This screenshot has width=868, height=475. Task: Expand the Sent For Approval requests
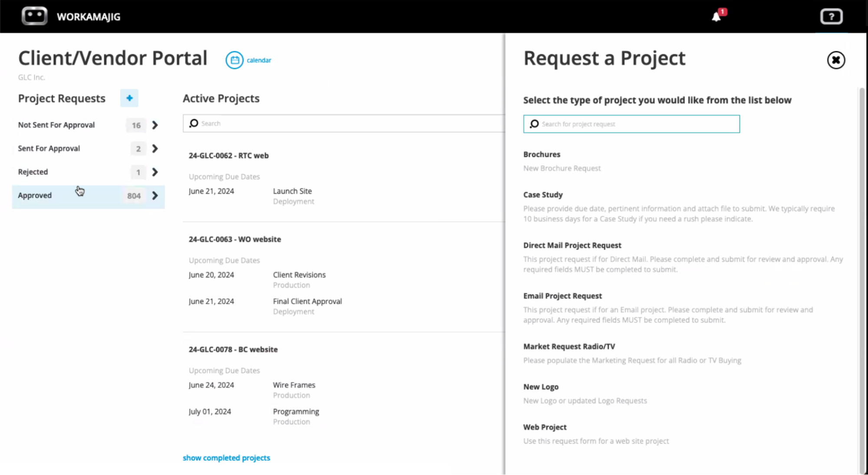155,149
